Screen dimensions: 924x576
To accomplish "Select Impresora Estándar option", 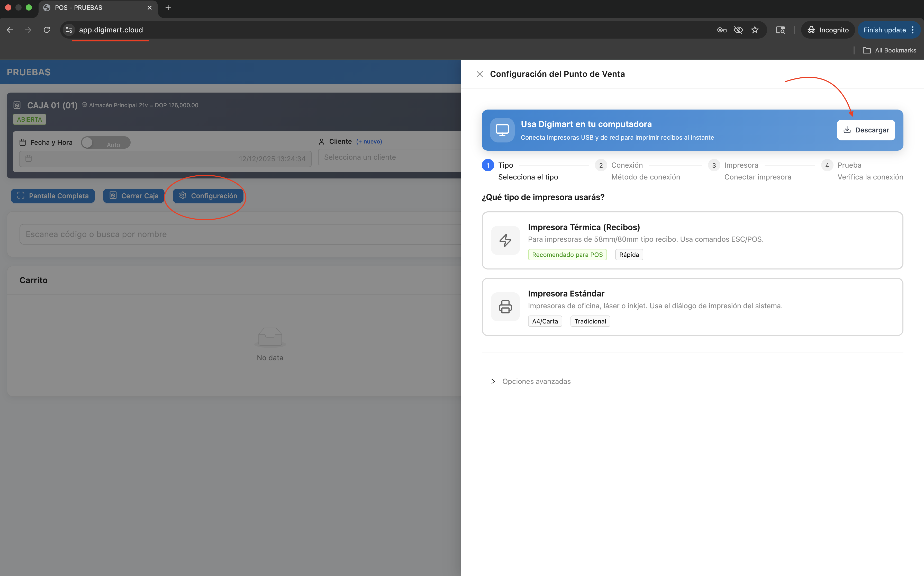I will 692,307.
